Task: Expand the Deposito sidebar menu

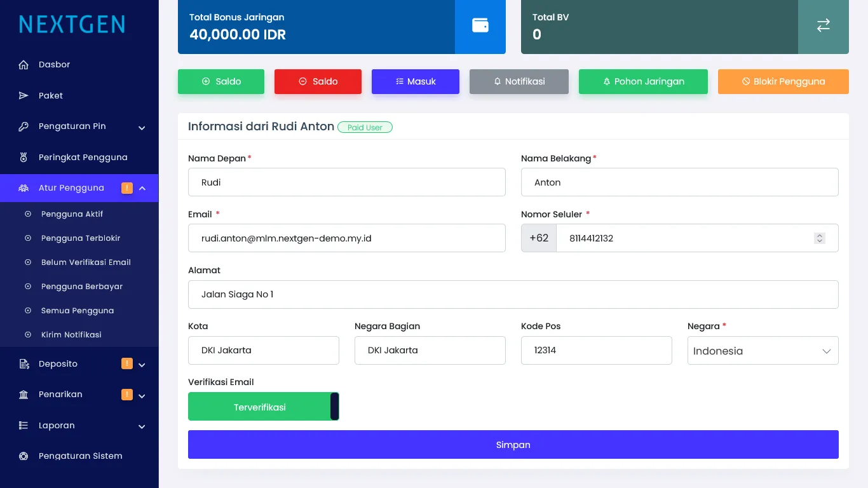Action: click(x=142, y=365)
